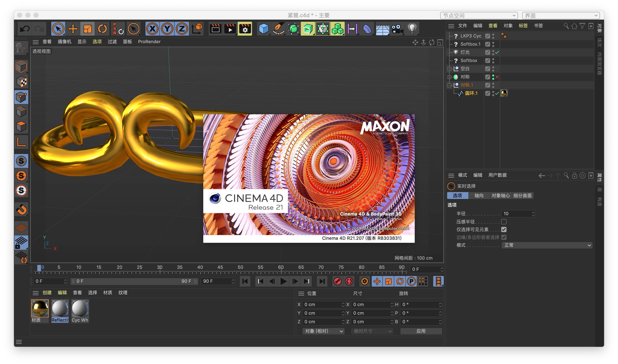Click the Undo arrow icon
This screenshot has height=364, width=618.
tap(25, 29)
